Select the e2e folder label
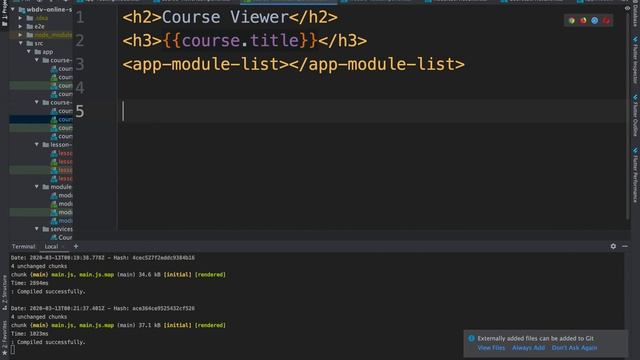 pyautogui.click(x=39, y=26)
